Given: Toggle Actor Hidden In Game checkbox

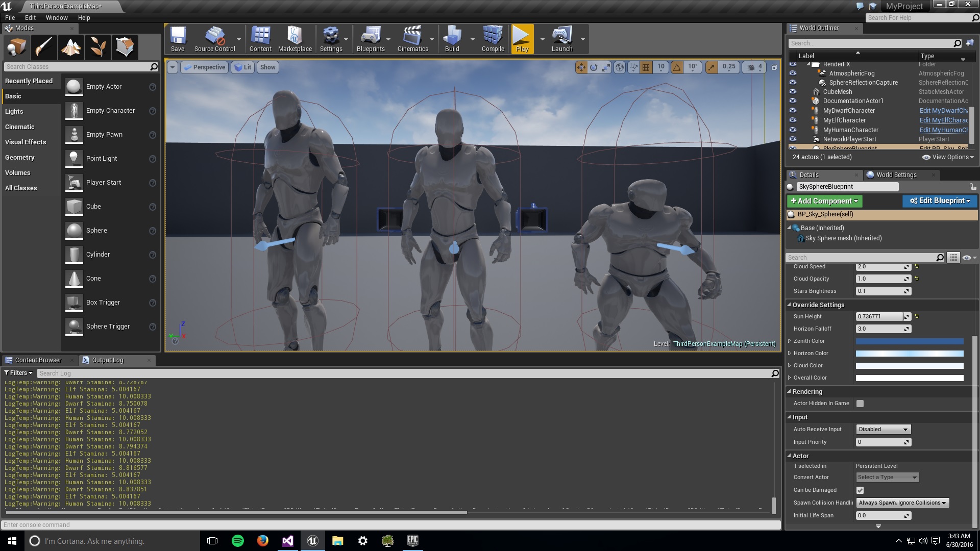Looking at the screenshot, I should 860,404.
